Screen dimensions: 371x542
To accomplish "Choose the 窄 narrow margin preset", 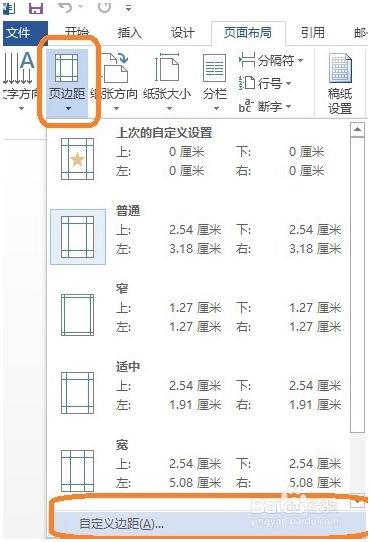I will point(198,315).
